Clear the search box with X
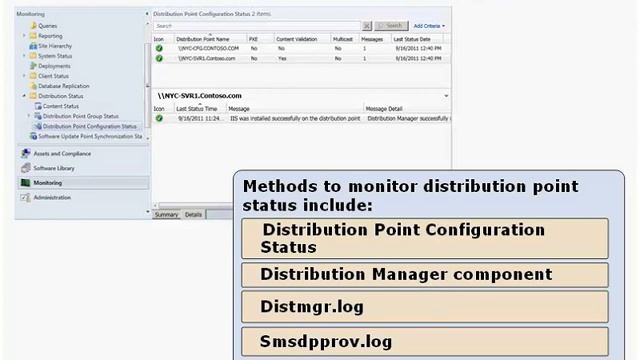640x360 pixels. pyautogui.click(x=367, y=26)
